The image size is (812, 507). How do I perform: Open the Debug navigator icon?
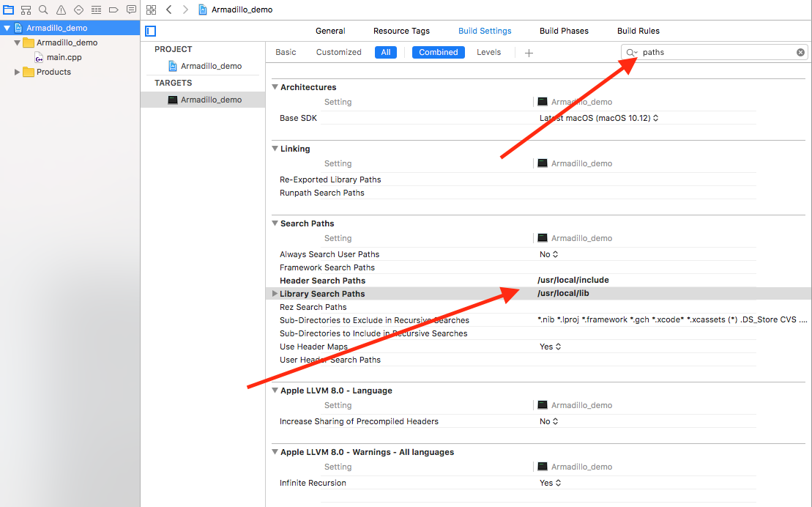(97, 10)
